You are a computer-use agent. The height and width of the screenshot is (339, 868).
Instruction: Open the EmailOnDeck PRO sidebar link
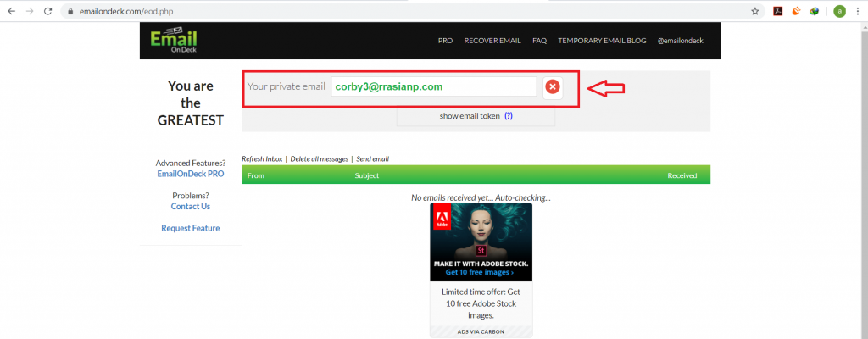[191, 174]
